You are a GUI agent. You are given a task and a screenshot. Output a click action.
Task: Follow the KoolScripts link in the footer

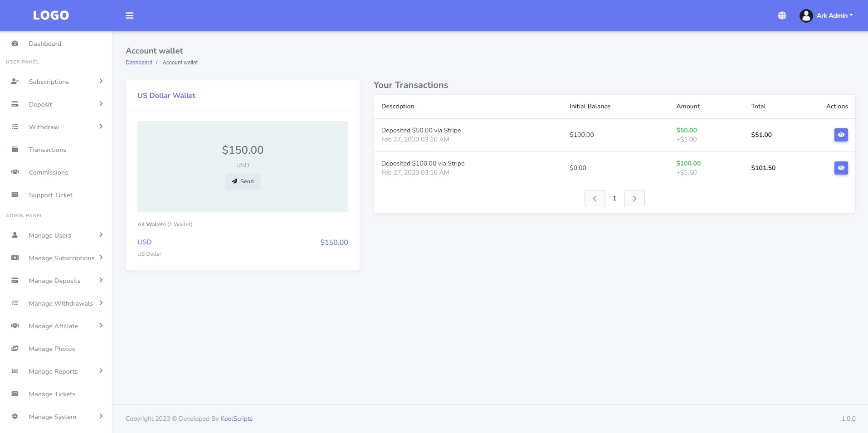tap(236, 418)
